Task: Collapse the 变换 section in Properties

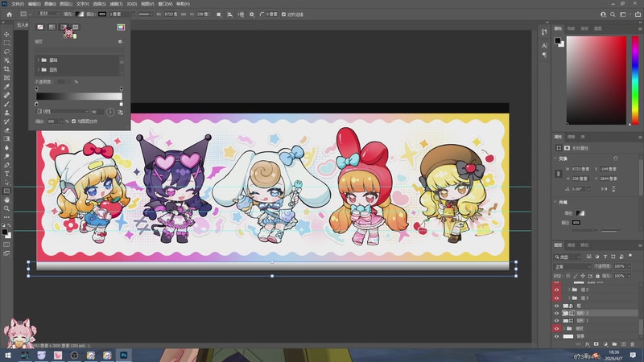Action: click(555, 158)
